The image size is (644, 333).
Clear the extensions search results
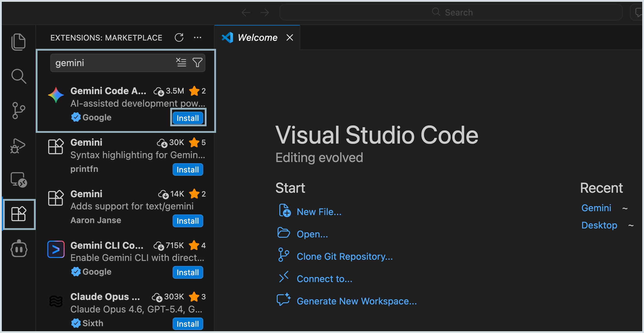(181, 63)
